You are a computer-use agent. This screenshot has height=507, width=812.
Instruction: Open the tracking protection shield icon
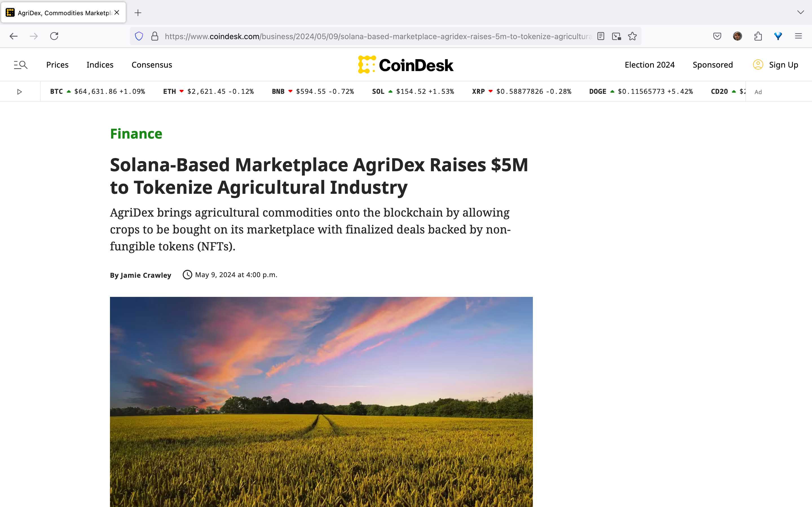(139, 36)
